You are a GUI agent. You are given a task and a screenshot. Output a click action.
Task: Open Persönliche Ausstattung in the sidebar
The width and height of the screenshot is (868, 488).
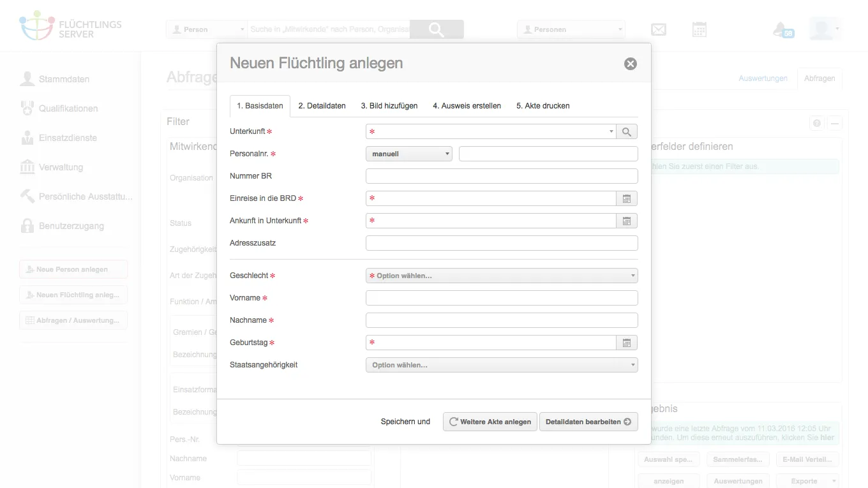point(76,196)
